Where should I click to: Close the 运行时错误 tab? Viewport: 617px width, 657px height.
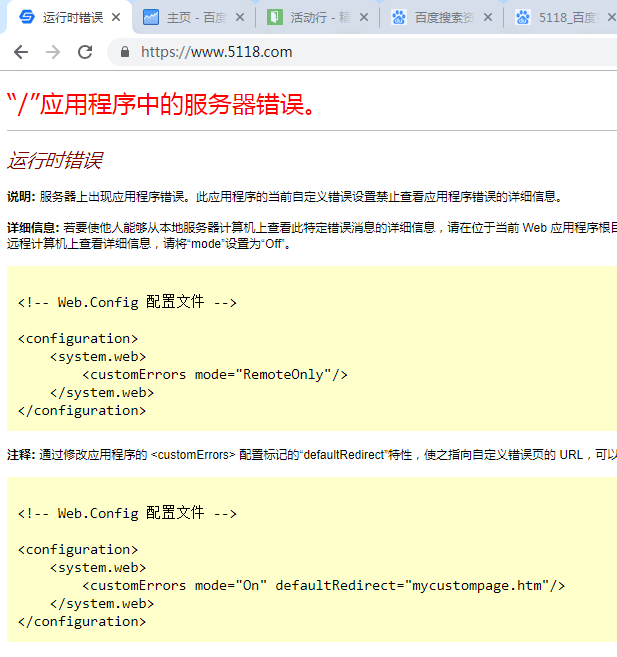point(117,18)
